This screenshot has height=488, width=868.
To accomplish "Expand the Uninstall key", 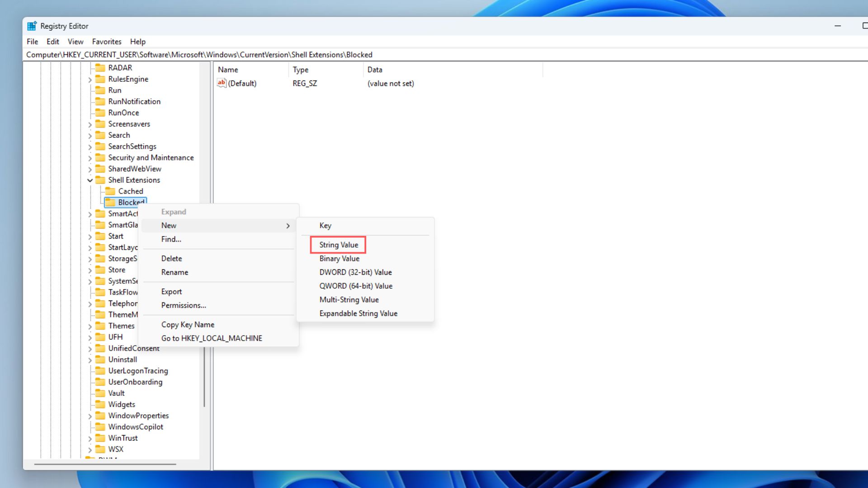I will tap(90, 359).
